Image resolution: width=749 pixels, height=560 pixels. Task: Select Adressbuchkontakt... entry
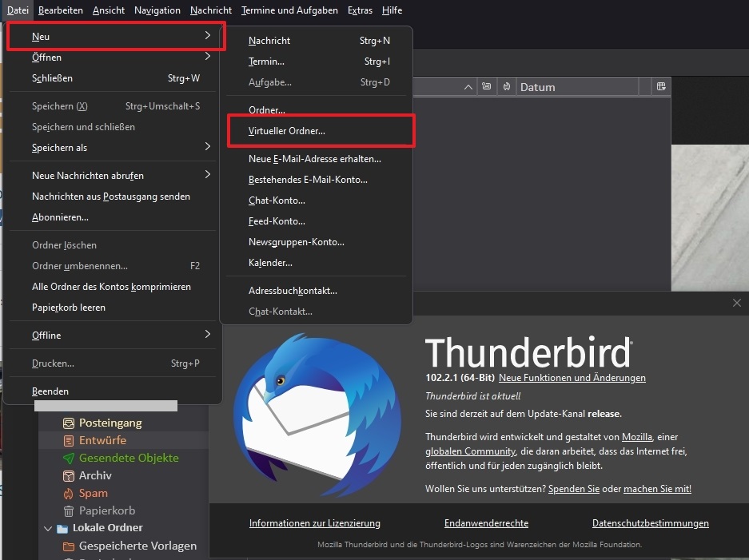coord(316,291)
